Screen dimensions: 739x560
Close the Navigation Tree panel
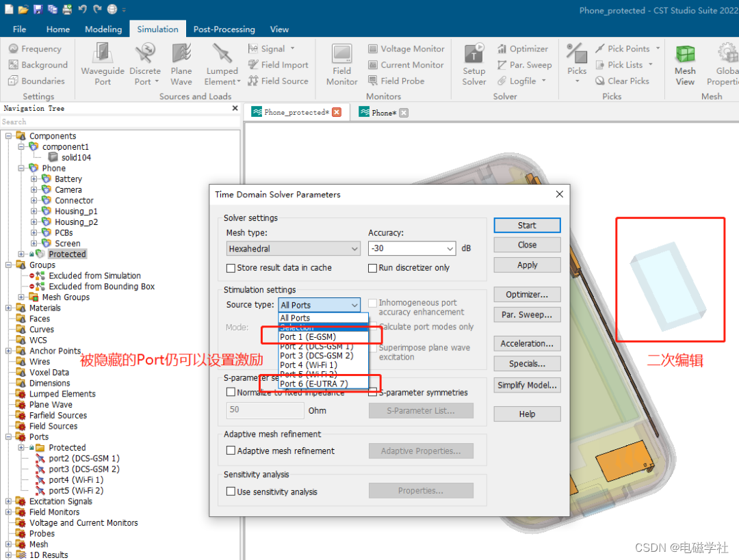click(235, 108)
